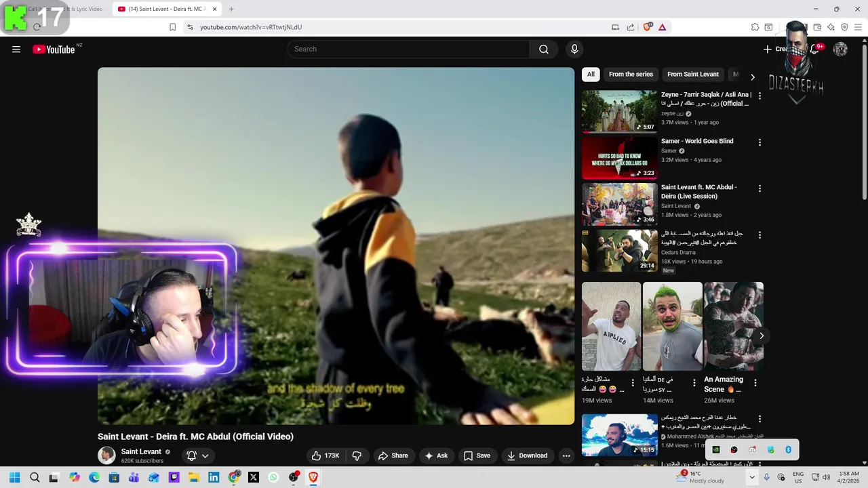Image resolution: width=868 pixels, height=488 pixels.
Task: Open a new browser tab
Action: tap(231, 9)
